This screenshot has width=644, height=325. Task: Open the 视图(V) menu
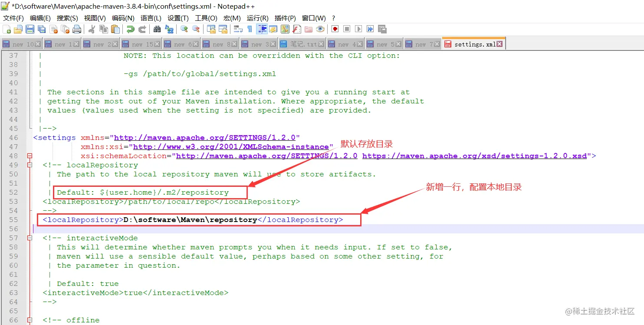95,18
